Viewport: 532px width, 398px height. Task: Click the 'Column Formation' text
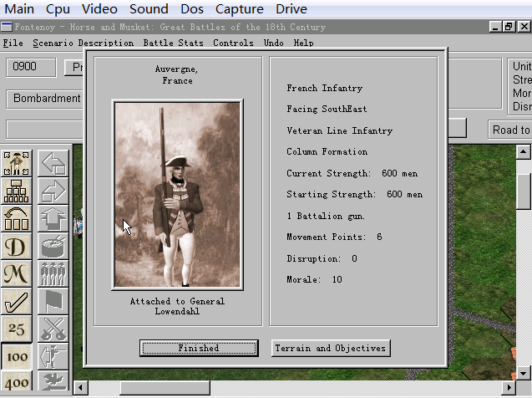(327, 152)
